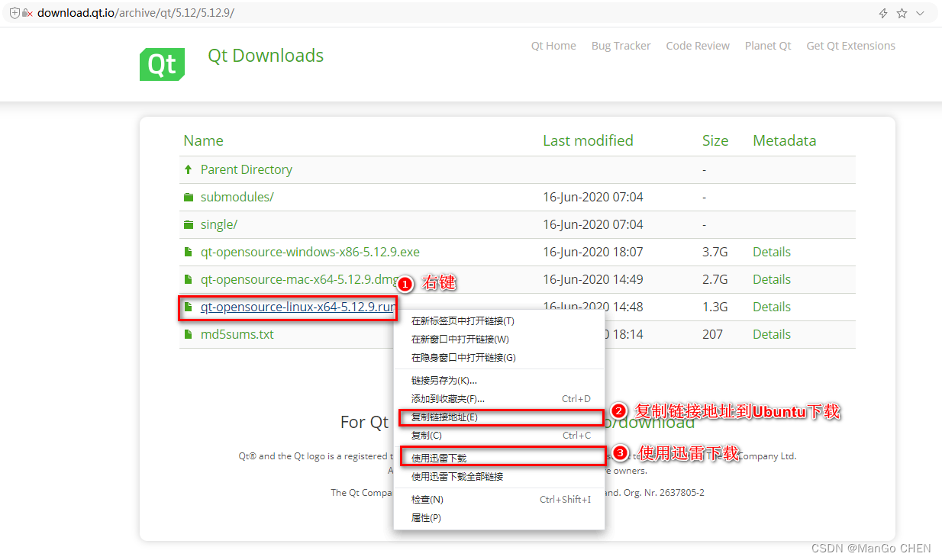The image size is (942, 560).
Task: Click the file icon beside linux-x64 run
Action: pyautogui.click(x=188, y=307)
